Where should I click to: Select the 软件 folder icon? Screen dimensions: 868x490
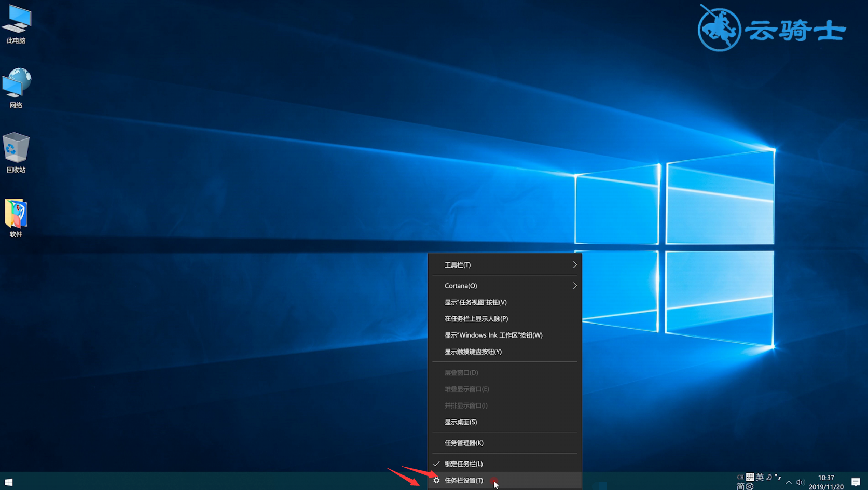click(16, 218)
